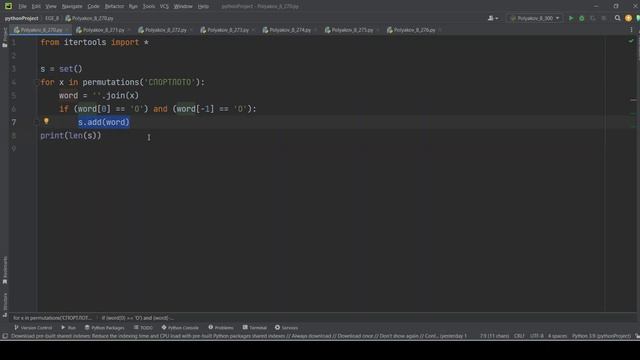Click the orange updates icon in toolbar
Screen dimensions: 640x360
pos(628,18)
